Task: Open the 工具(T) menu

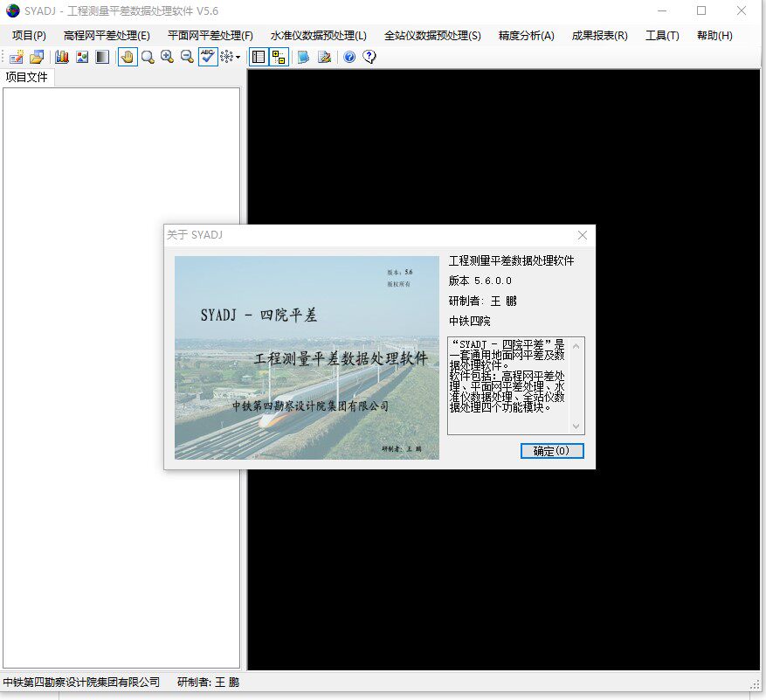Action: point(662,36)
